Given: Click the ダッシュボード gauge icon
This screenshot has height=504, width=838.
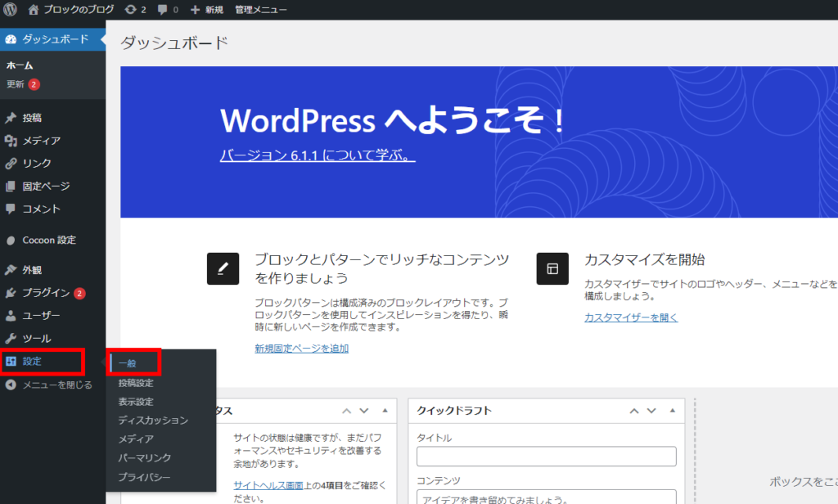Looking at the screenshot, I should (11, 39).
